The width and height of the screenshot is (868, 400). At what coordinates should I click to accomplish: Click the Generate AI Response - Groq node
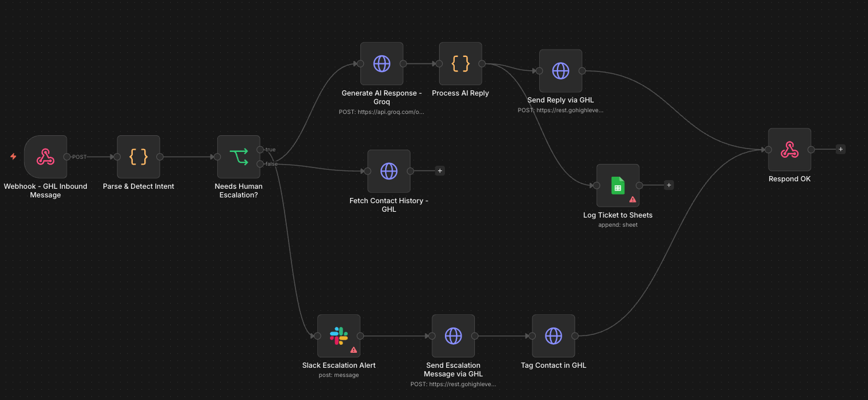coord(382,63)
